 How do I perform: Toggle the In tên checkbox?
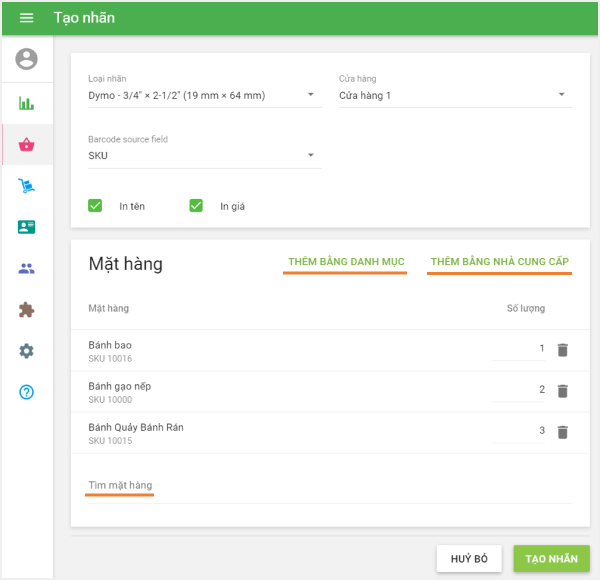pyautogui.click(x=96, y=206)
